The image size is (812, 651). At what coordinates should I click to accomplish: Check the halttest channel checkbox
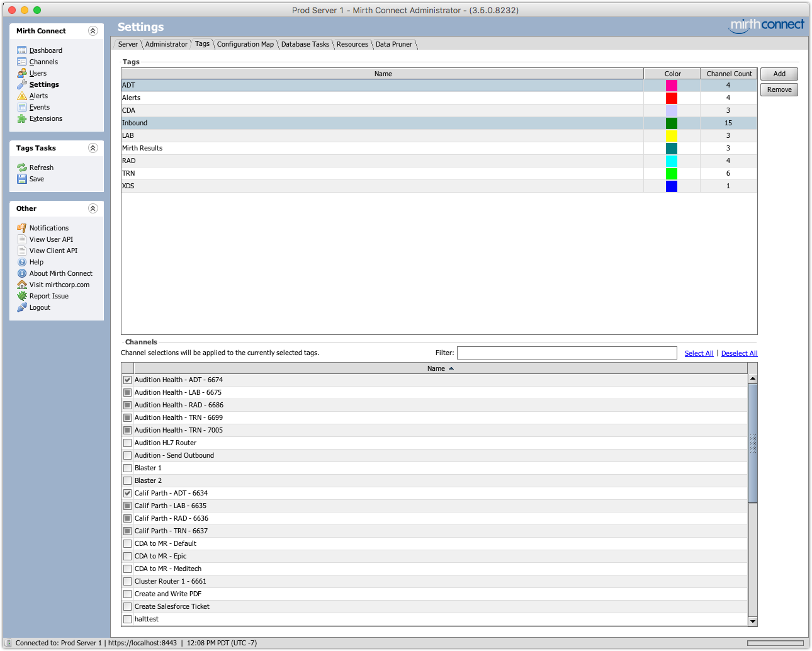(127, 619)
